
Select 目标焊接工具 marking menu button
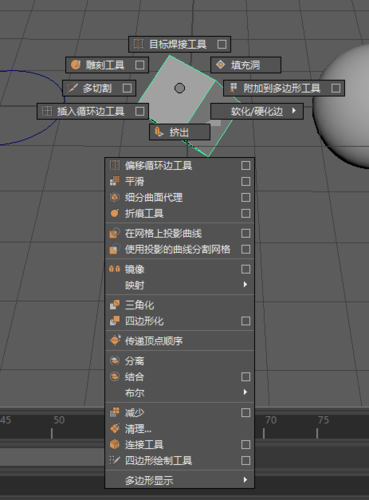[x=179, y=44]
